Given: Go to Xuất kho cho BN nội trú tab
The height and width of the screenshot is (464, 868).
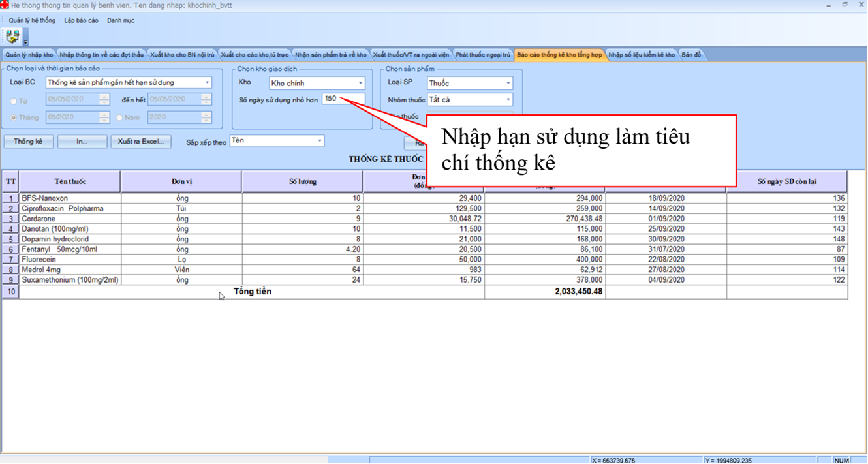Looking at the screenshot, I should tap(182, 55).
